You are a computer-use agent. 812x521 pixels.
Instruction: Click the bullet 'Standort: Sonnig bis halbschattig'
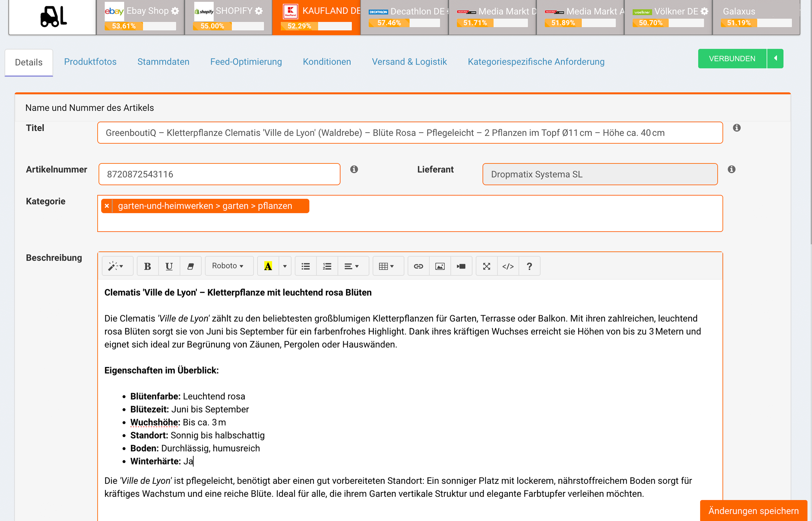[197, 435]
